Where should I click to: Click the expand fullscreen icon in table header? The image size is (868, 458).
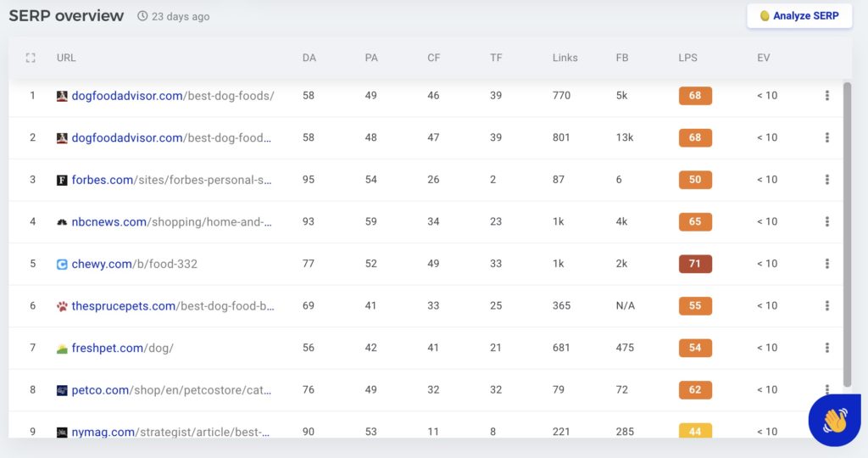(x=31, y=58)
